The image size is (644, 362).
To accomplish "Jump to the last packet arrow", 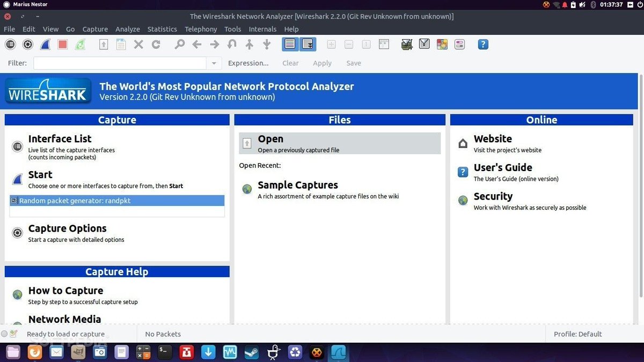I will click(x=267, y=45).
